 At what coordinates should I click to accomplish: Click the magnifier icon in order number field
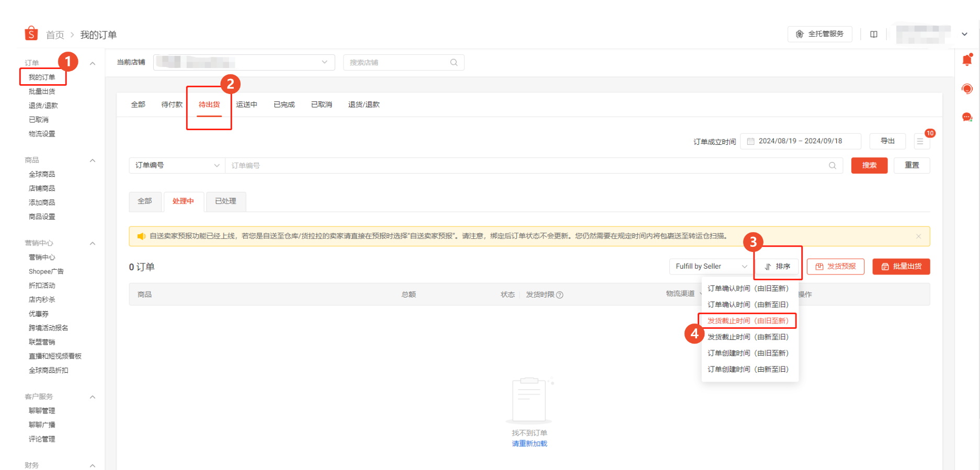[832, 165]
